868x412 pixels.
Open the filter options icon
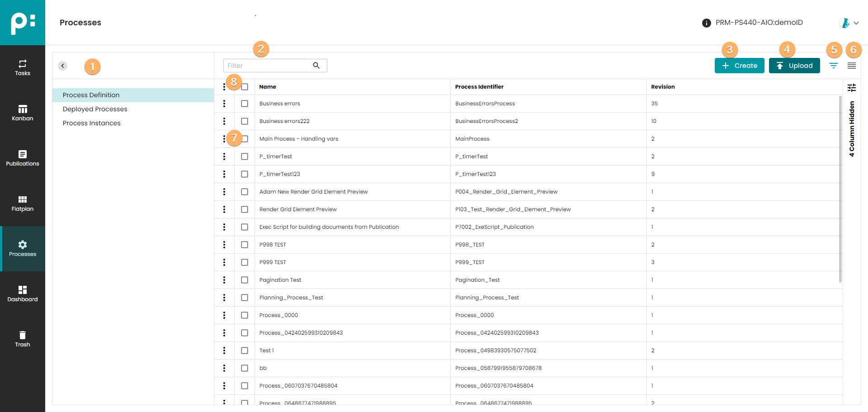tap(834, 66)
